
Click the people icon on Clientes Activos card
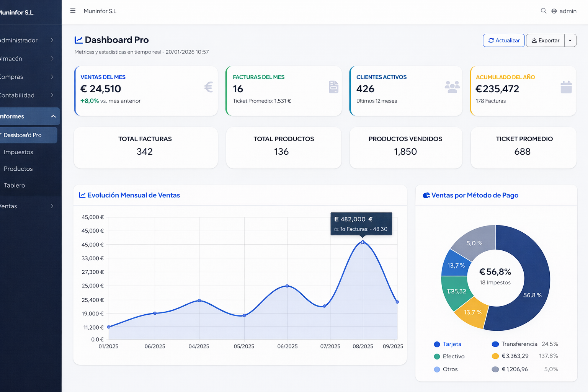(452, 87)
